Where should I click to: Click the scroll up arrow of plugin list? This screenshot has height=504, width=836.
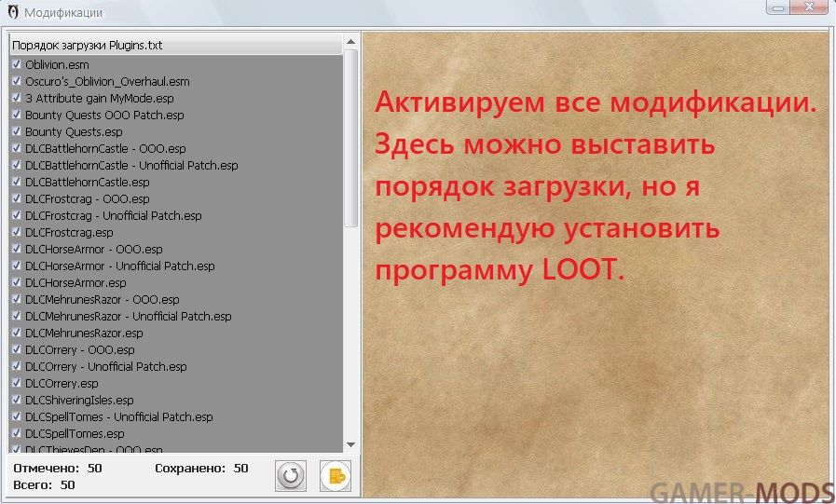pos(350,42)
